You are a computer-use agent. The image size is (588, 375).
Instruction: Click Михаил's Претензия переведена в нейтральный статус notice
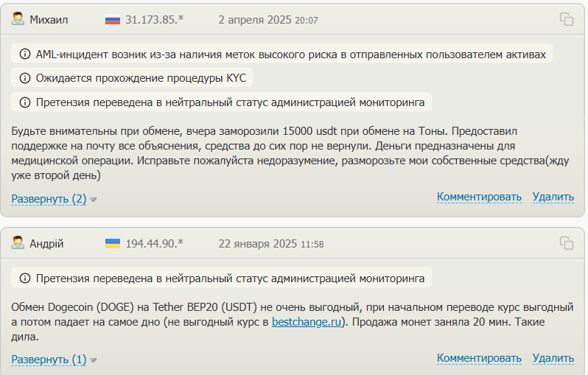click(x=221, y=102)
